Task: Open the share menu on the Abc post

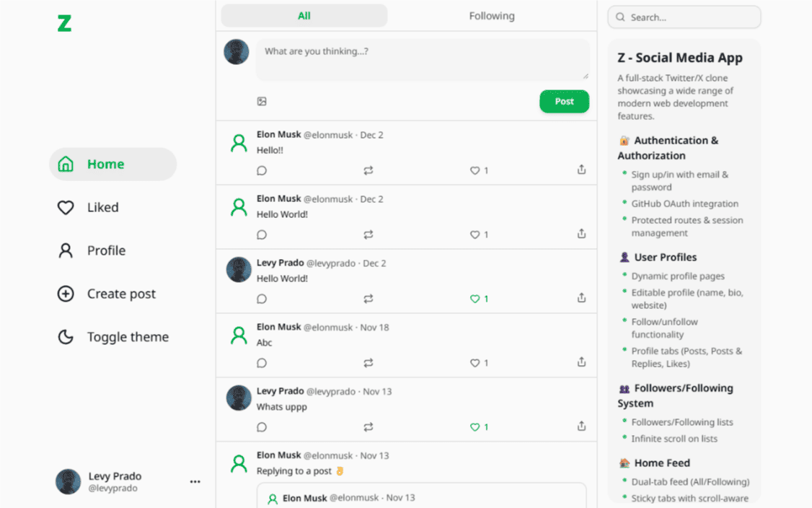Action: (581, 362)
